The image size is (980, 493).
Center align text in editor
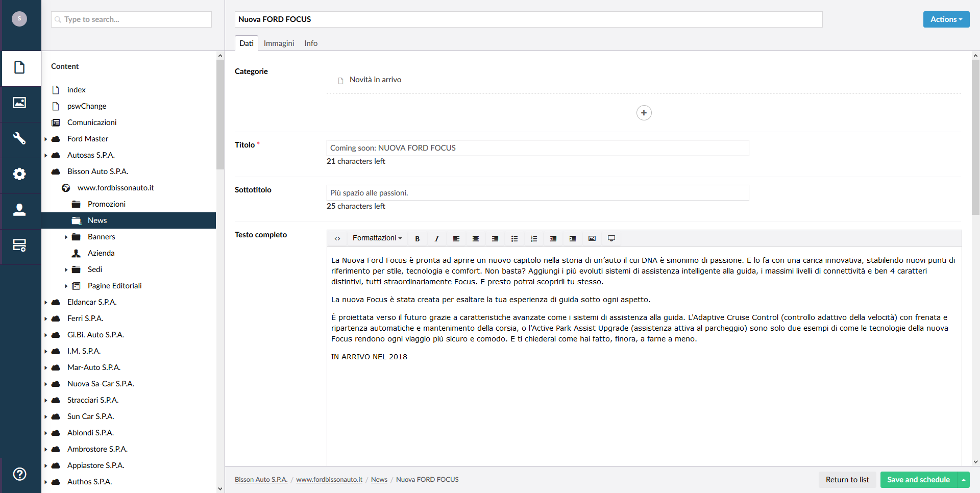pyautogui.click(x=476, y=238)
